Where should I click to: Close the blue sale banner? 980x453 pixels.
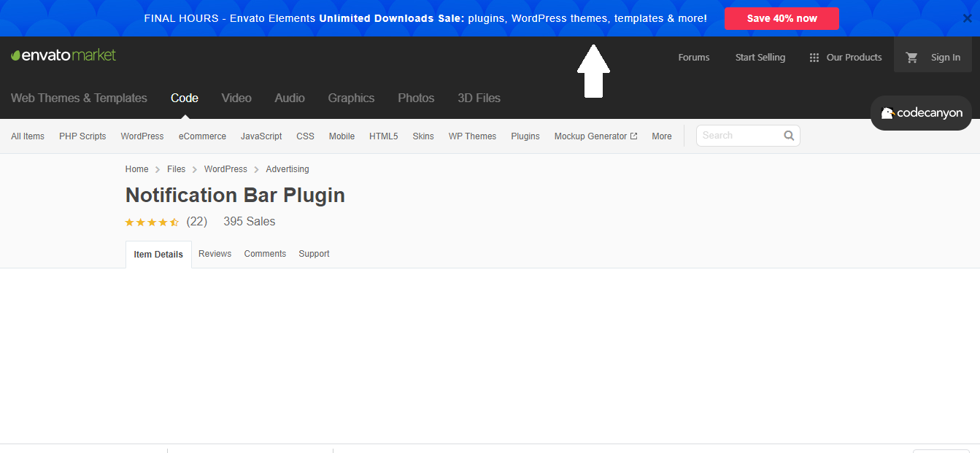tap(967, 18)
